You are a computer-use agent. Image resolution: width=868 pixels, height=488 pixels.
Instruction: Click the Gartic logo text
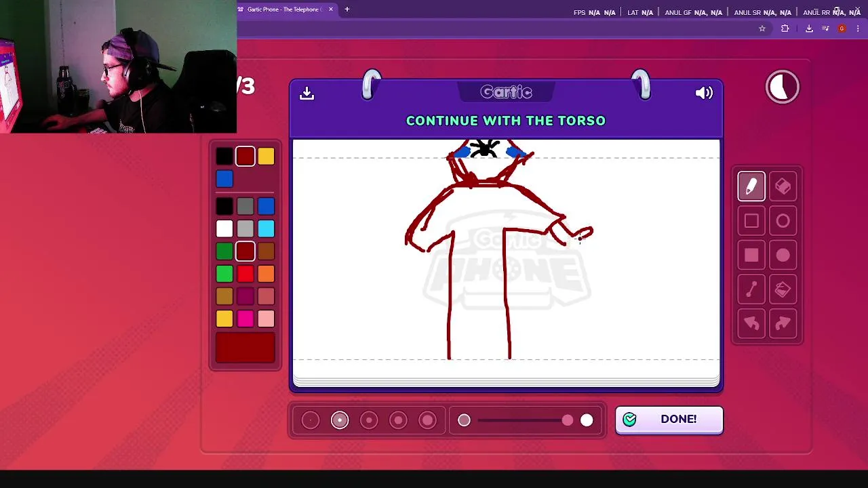tap(507, 92)
